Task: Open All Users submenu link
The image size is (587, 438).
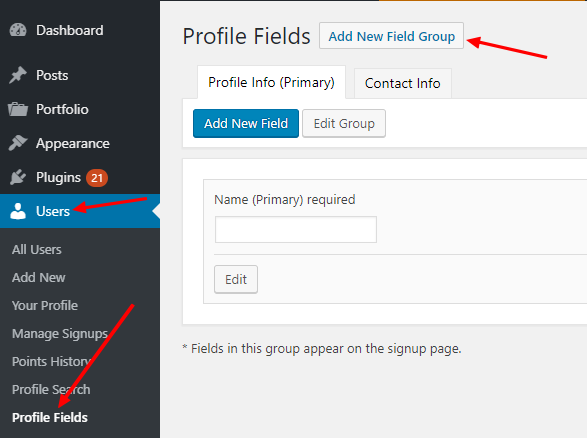Action: pyautogui.click(x=37, y=250)
